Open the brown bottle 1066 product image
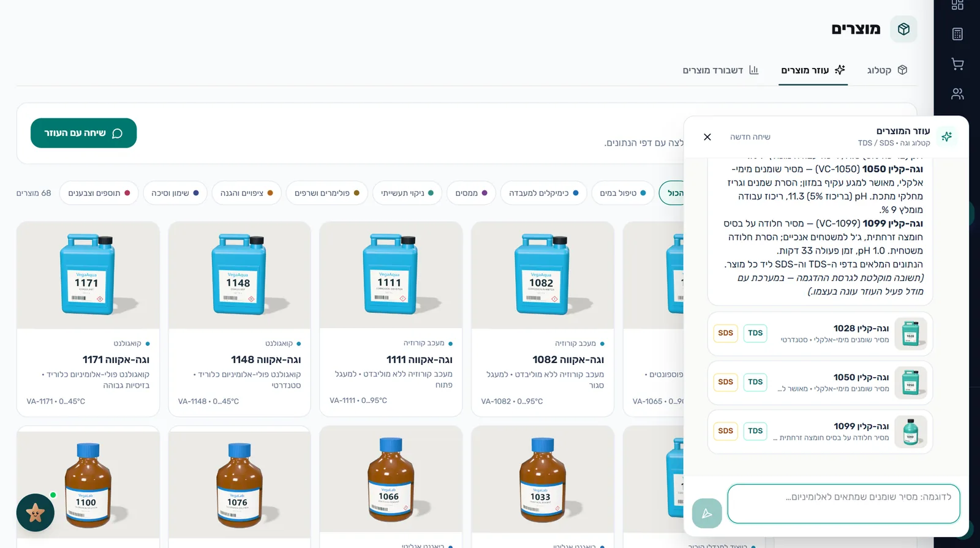 (391, 479)
